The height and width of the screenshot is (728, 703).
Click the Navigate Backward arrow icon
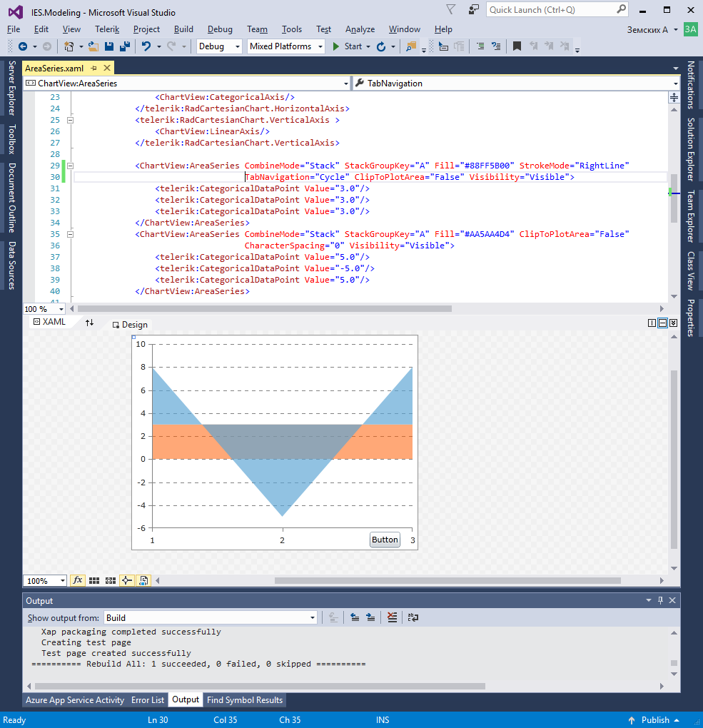[x=23, y=46]
